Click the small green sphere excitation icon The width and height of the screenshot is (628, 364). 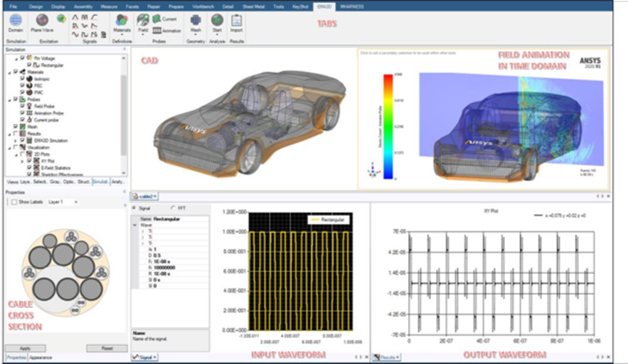click(61, 18)
